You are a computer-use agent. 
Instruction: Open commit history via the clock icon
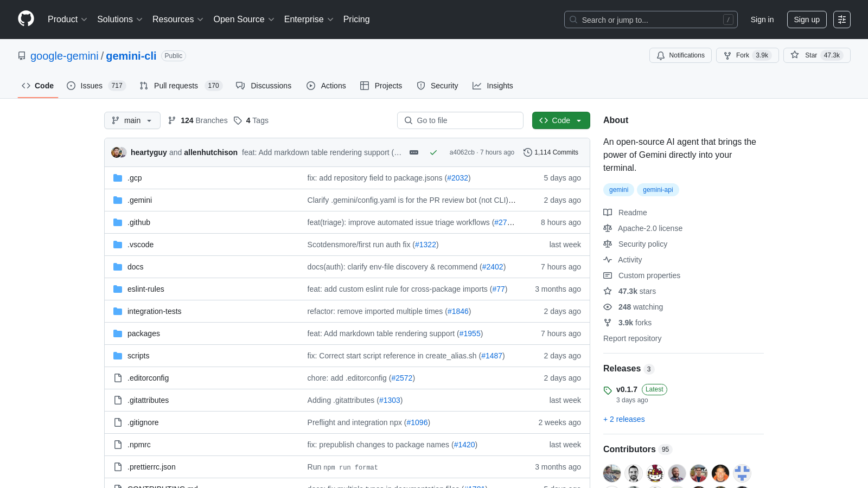528,152
